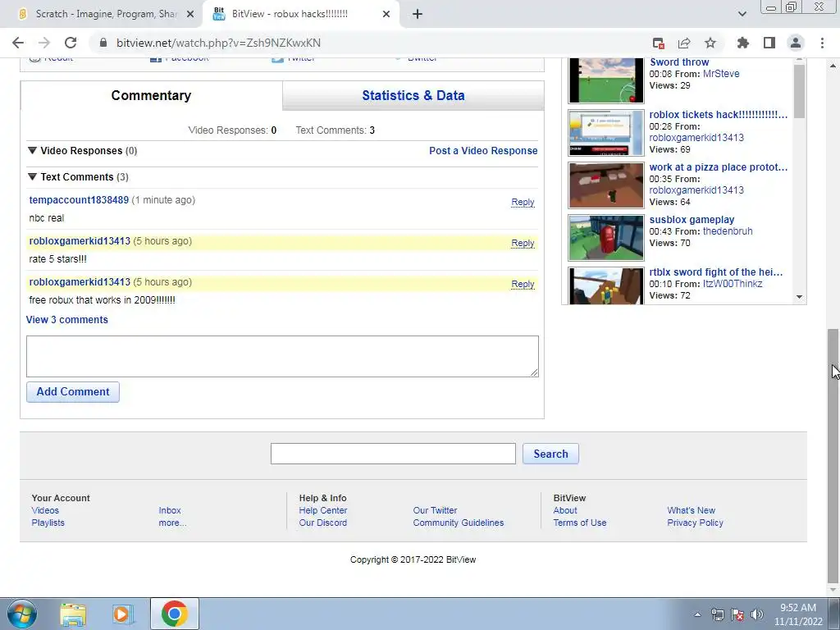This screenshot has height=630, width=840.
Task: Open Videos under Your Account
Action: (x=45, y=510)
